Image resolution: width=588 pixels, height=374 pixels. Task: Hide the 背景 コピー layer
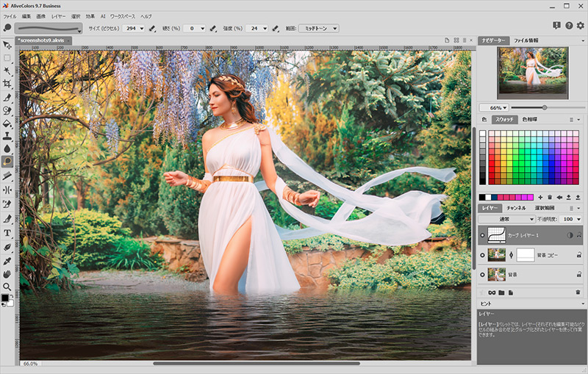click(x=482, y=255)
